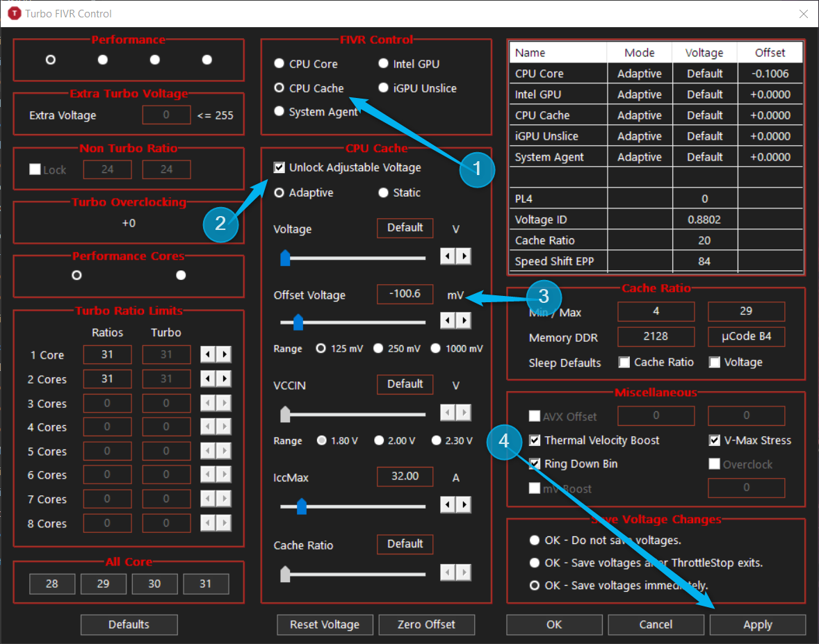
Task: Click the Apply button
Action: (x=757, y=625)
